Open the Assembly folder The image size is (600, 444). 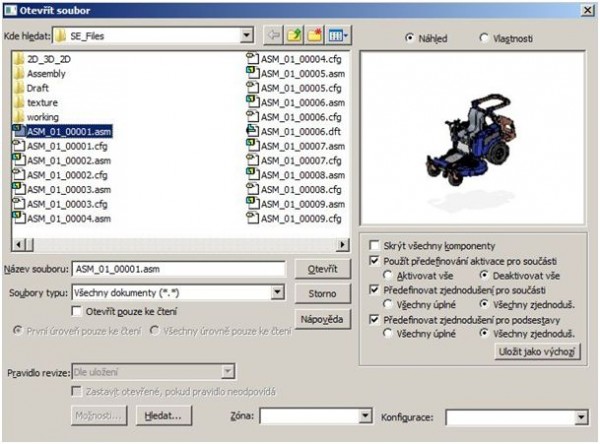[x=46, y=73]
